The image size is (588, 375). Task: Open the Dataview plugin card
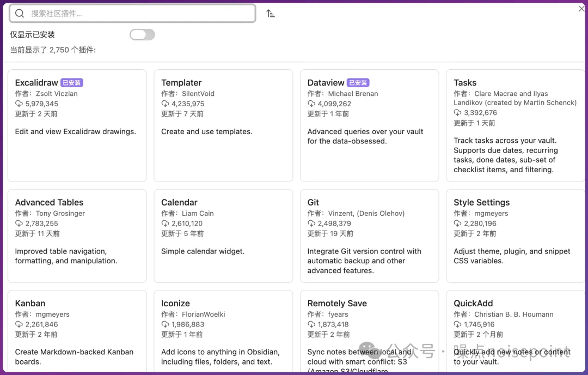[370, 125]
